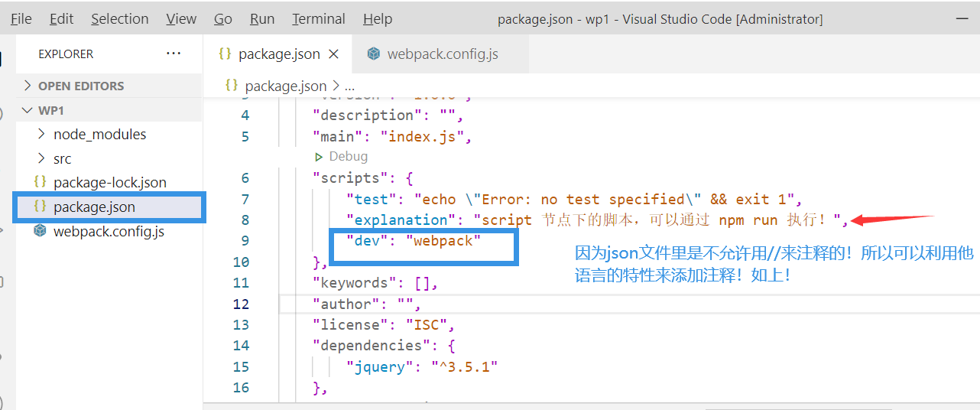Close the package.json tab

[333, 54]
